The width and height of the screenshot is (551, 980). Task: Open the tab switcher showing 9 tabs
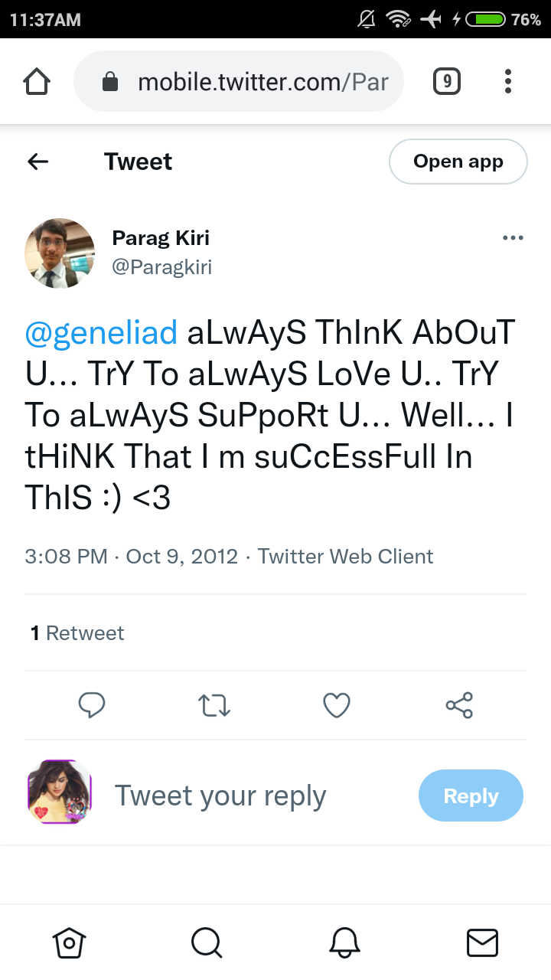[x=447, y=81]
